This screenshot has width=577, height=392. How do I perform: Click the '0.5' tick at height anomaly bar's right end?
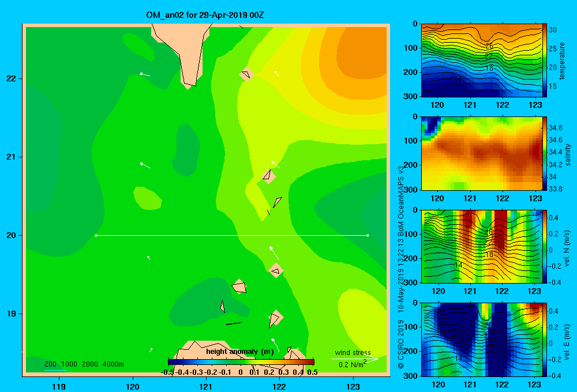(x=312, y=372)
